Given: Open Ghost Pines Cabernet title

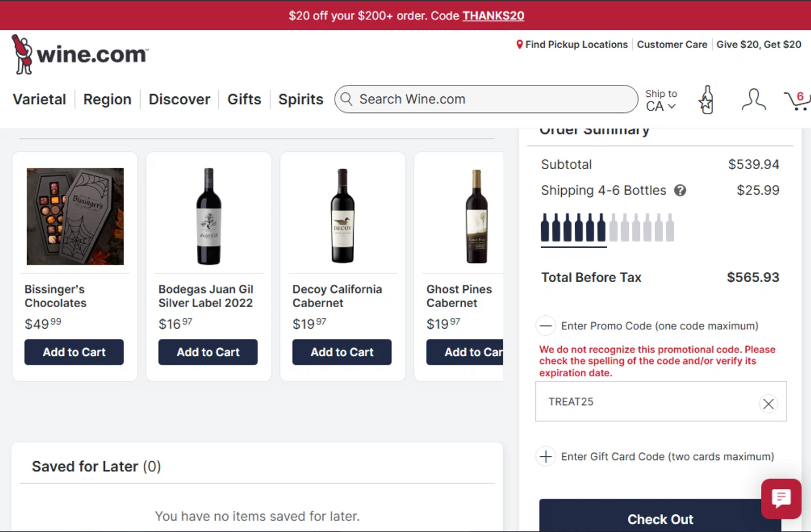Looking at the screenshot, I should click(459, 296).
